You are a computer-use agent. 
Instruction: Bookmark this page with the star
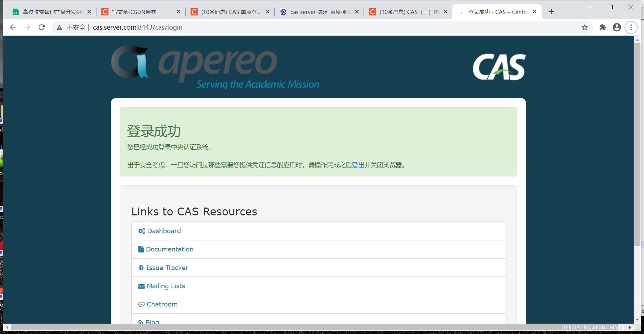585,28
